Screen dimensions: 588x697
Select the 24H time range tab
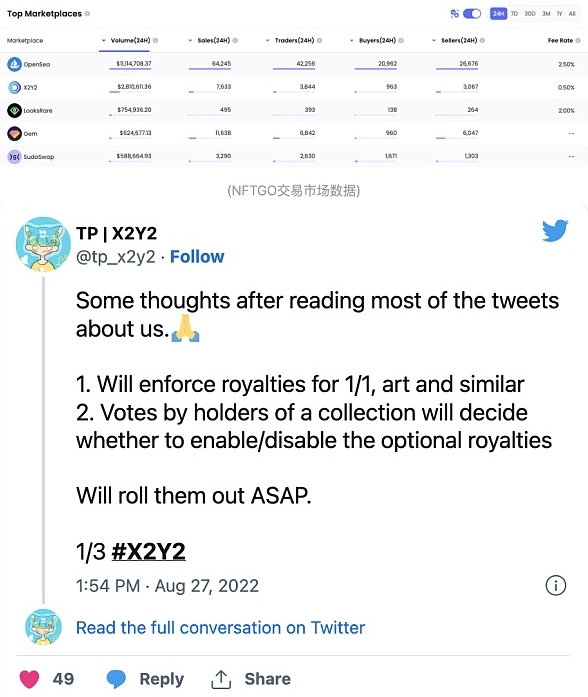pyautogui.click(x=498, y=14)
